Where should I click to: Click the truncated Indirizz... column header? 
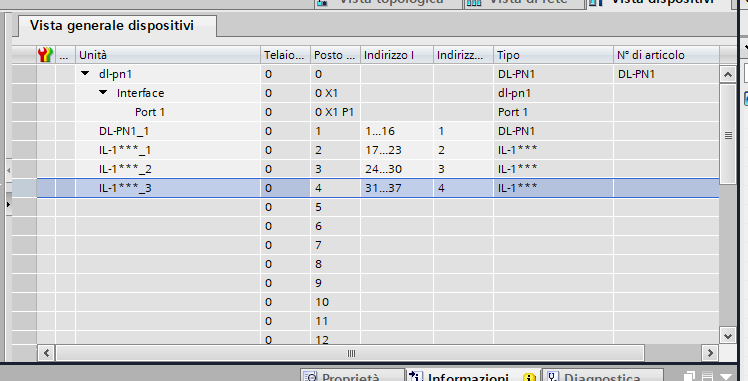pos(463,55)
